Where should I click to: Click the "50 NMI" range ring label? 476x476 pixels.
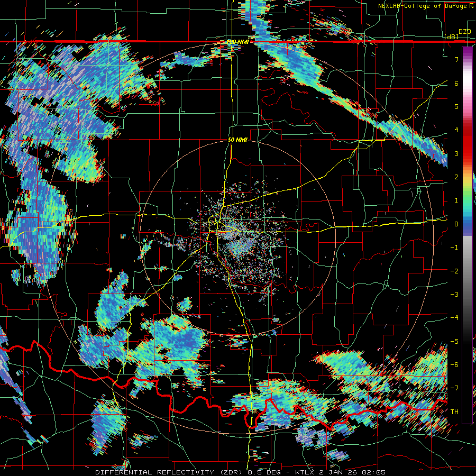click(237, 140)
